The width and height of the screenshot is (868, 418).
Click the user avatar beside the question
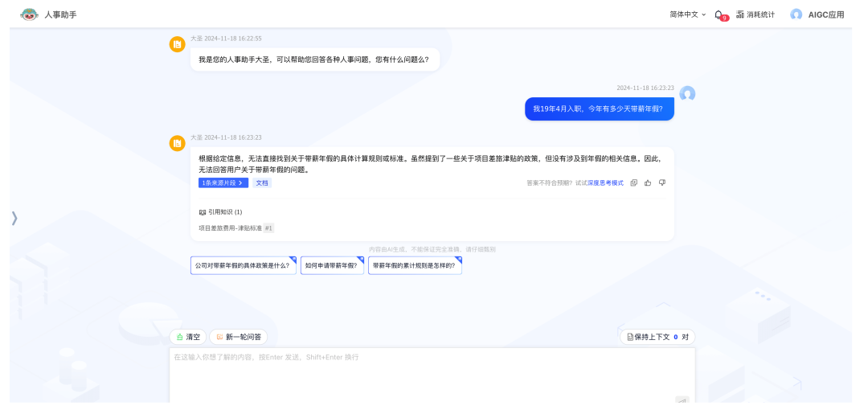(687, 93)
